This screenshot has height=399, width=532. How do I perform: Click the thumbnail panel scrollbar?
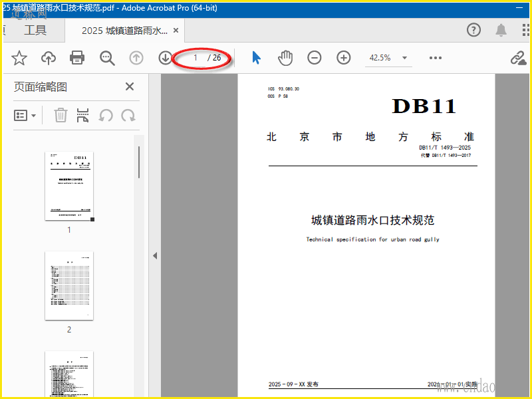click(139, 162)
